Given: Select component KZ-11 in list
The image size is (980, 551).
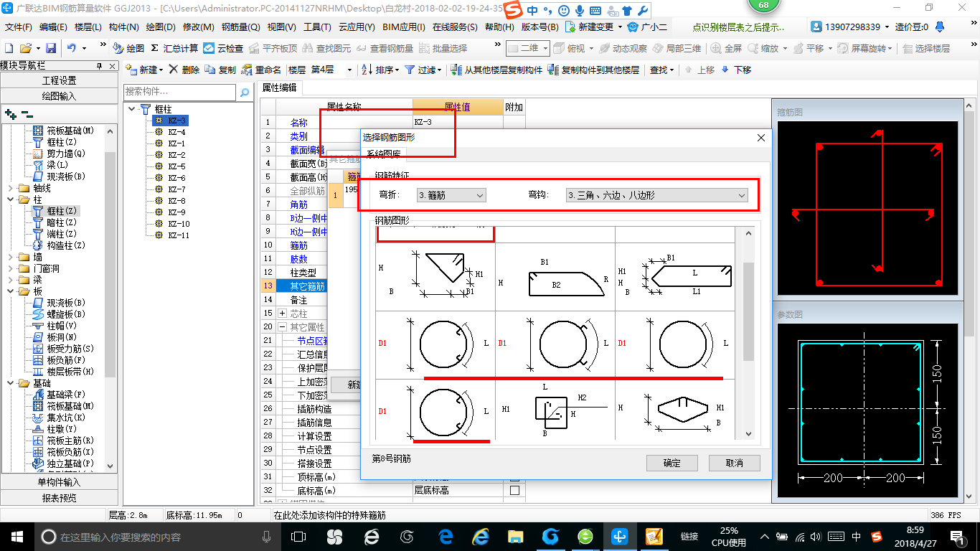Looking at the screenshot, I should point(172,235).
